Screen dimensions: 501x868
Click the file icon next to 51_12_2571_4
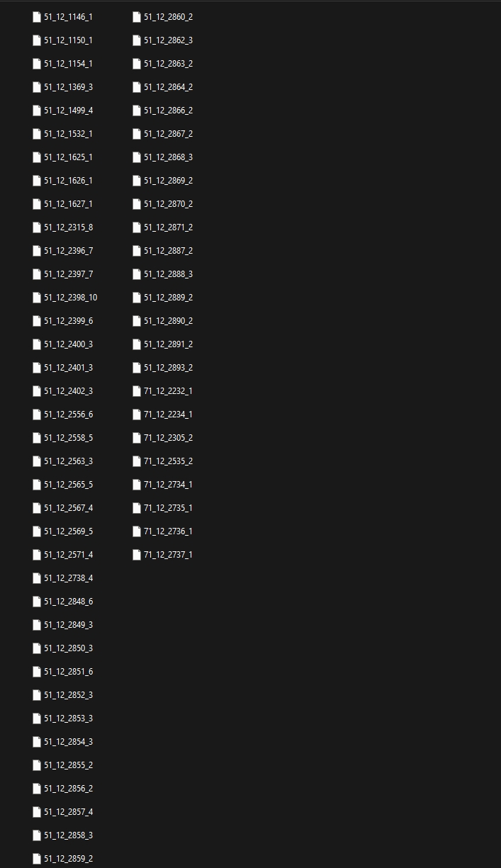click(x=37, y=555)
